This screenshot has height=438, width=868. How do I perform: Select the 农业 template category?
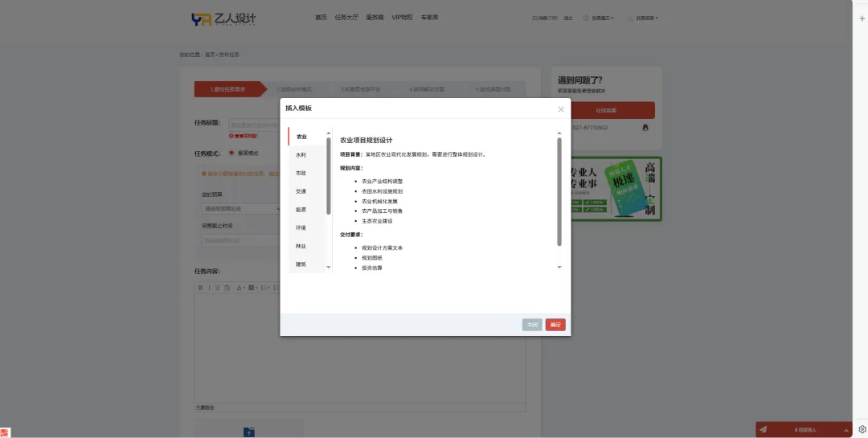click(307, 137)
